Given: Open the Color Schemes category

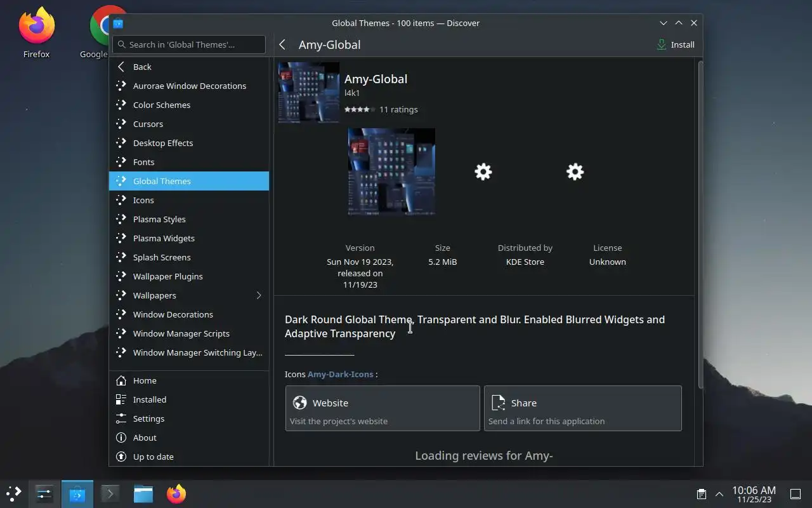Looking at the screenshot, I should click(189, 105).
